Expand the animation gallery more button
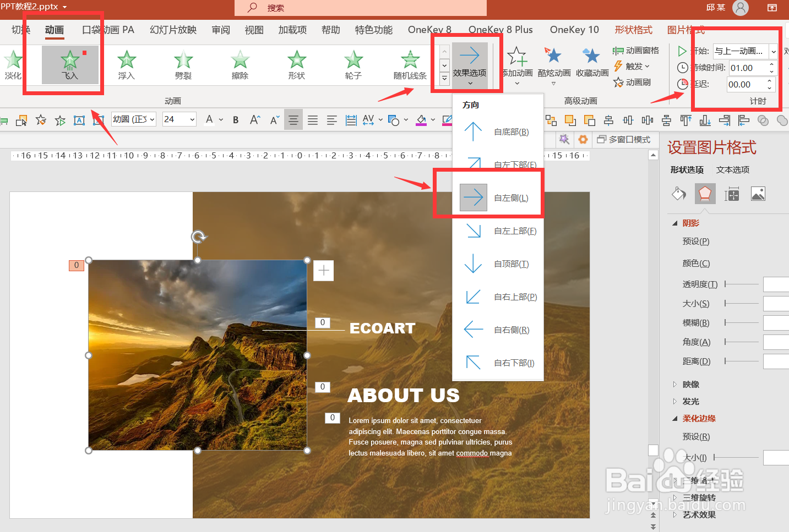 click(x=444, y=79)
